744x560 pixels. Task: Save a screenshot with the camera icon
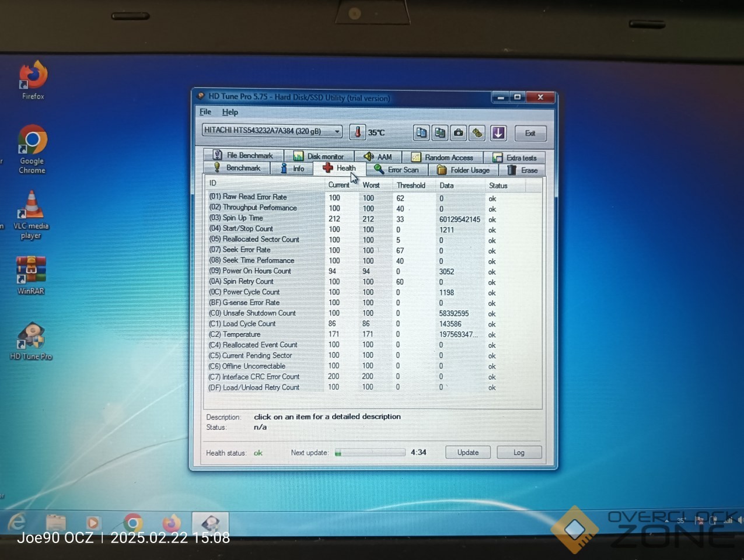[x=459, y=133]
